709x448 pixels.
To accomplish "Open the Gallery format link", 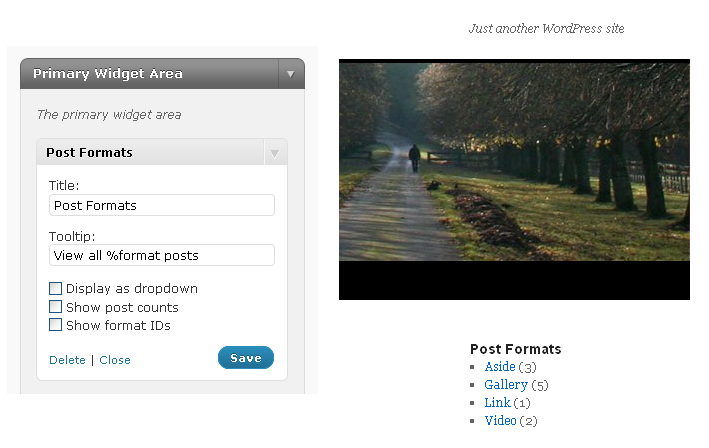I will (506, 385).
